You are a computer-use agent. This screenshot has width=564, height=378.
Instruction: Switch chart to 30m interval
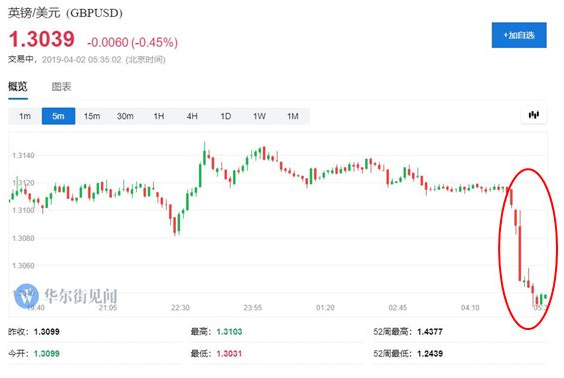(x=125, y=116)
